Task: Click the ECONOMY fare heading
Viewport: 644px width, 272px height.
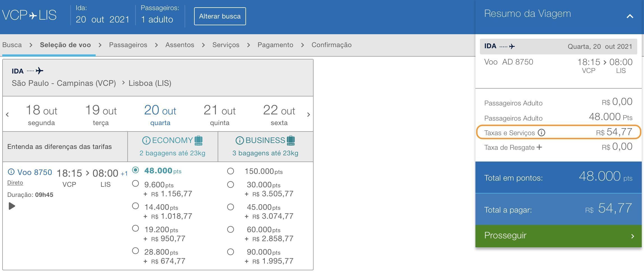Action: coord(172,140)
